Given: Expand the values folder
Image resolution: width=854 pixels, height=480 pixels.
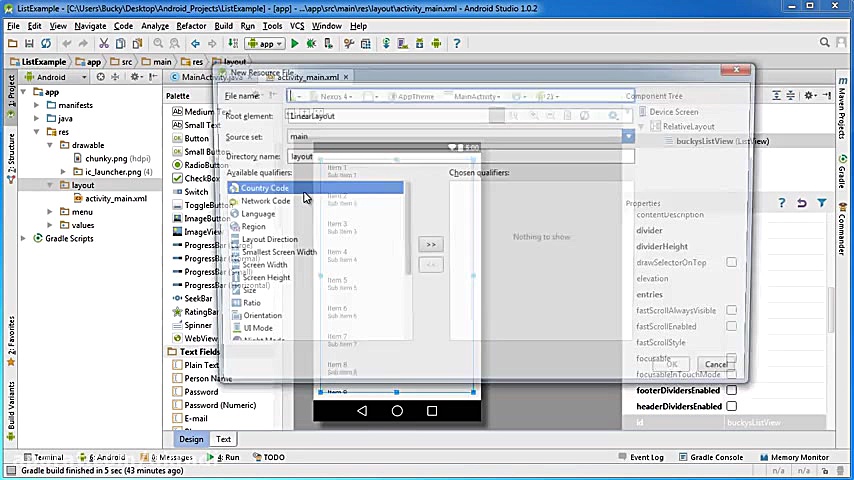Looking at the screenshot, I should tap(50, 225).
